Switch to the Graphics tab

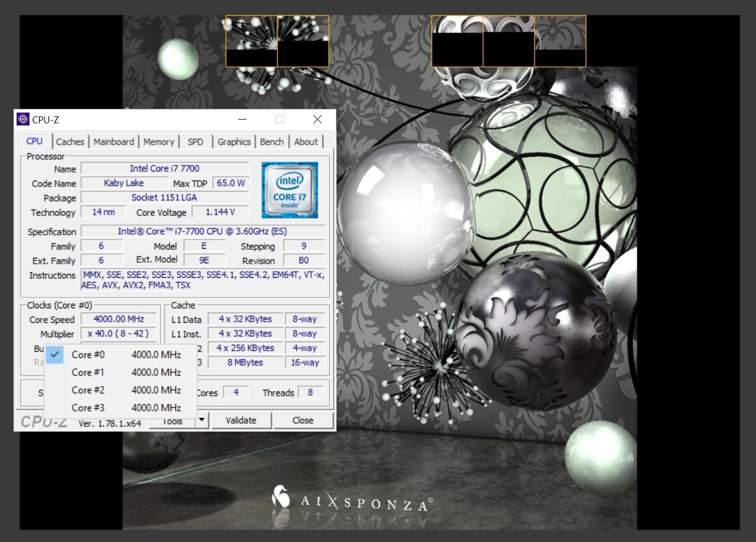click(x=234, y=142)
